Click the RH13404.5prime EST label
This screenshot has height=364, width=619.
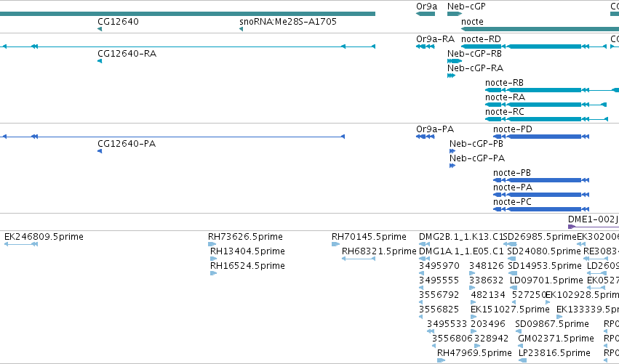pyautogui.click(x=247, y=251)
